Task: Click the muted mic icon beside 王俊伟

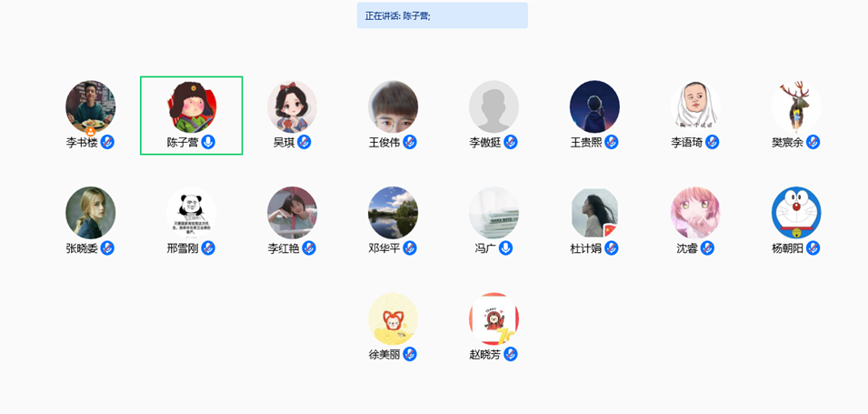Action: pyautogui.click(x=410, y=142)
